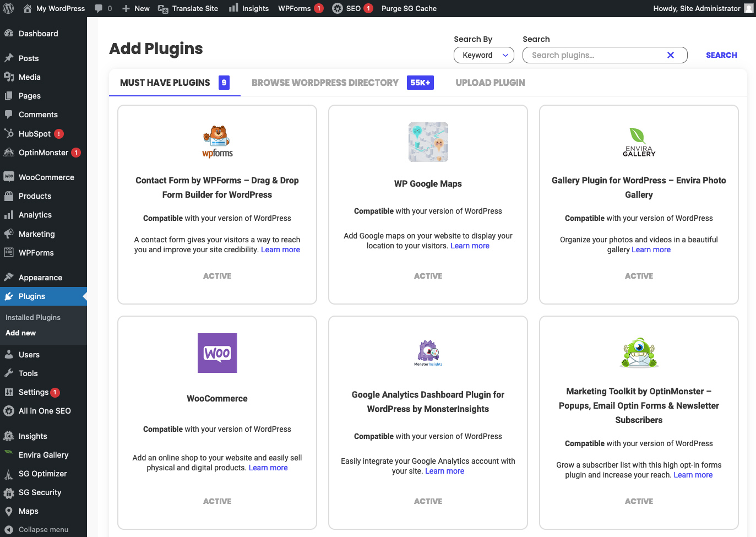
Task: Open Maps pin in the sidebar
Action: point(8,511)
